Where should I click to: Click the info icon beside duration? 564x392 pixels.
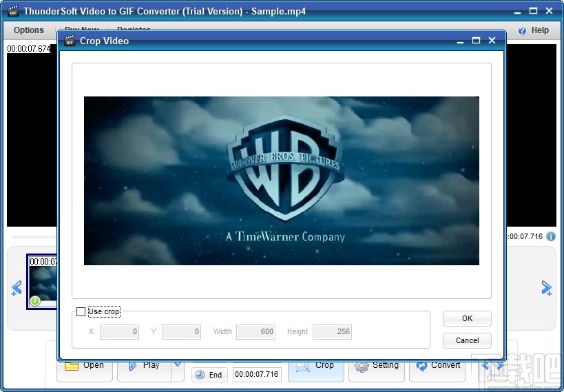551,236
